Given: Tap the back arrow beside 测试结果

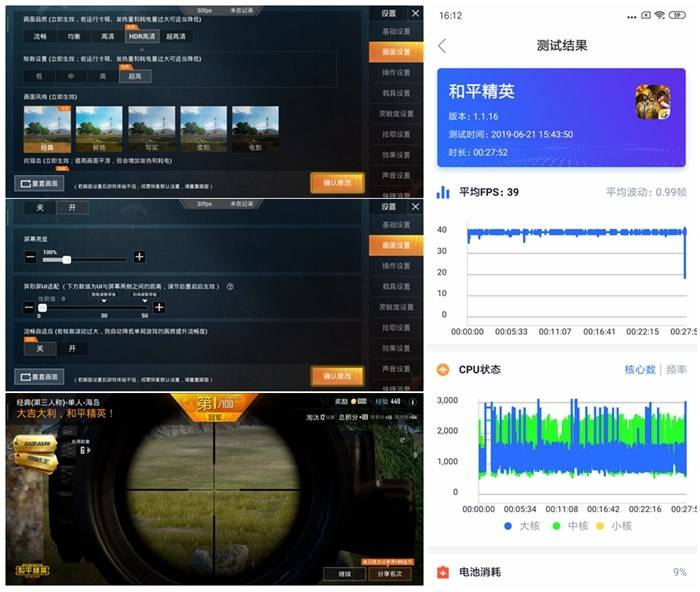Looking at the screenshot, I should click(x=442, y=46).
